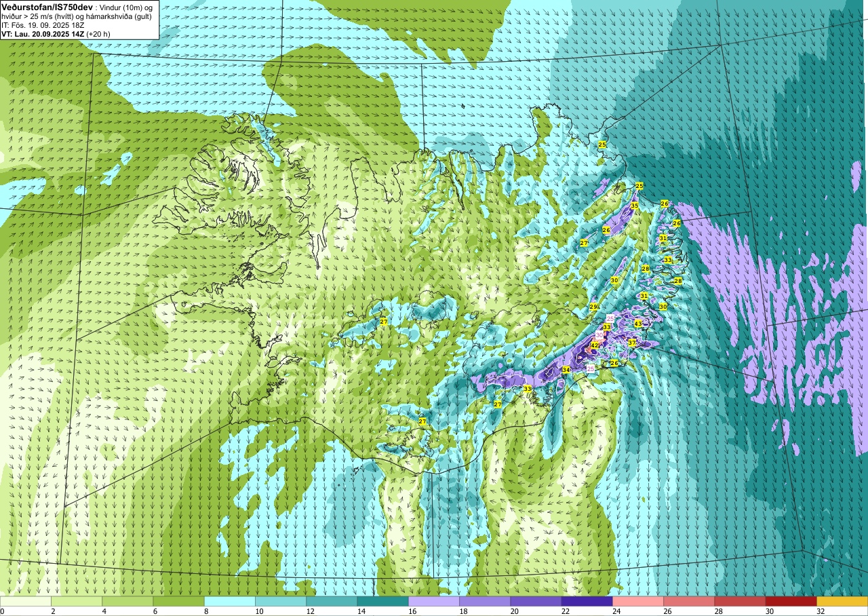Click the yellow gust label 29
The image size is (868, 616).
click(x=593, y=307)
